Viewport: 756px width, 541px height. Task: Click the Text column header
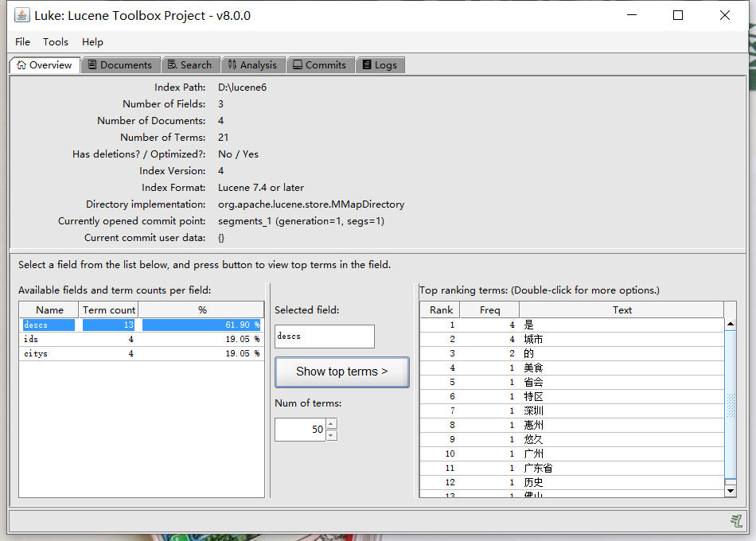(x=622, y=310)
